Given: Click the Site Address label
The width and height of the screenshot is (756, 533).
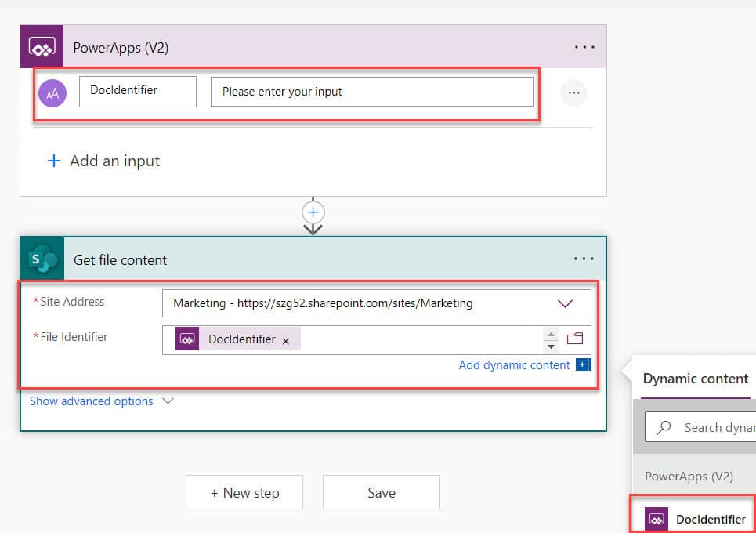Looking at the screenshot, I should pyautogui.click(x=72, y=302).
